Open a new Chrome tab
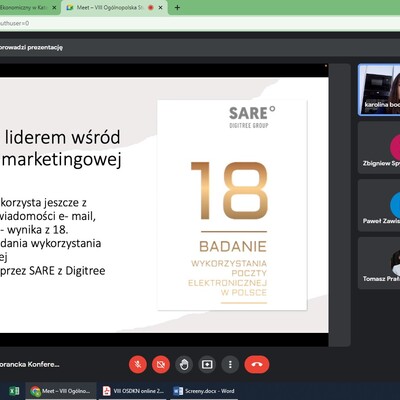Screen dimensions: 400x400 pyautogui.click(x=177, y=7)
